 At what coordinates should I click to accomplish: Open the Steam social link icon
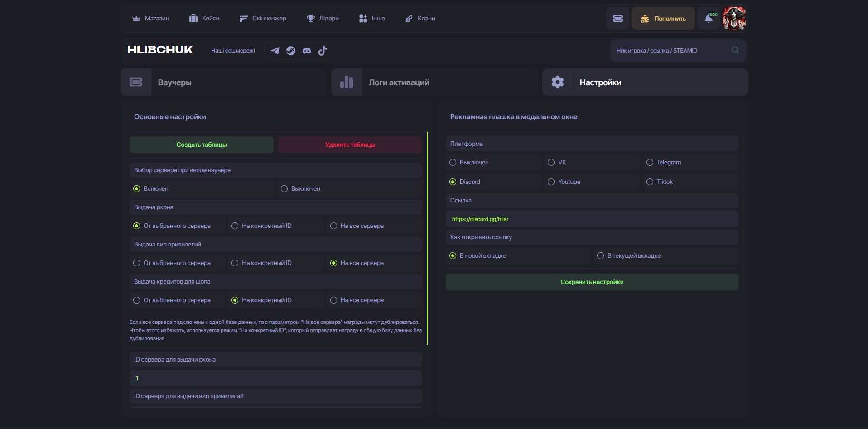(291, 51)
